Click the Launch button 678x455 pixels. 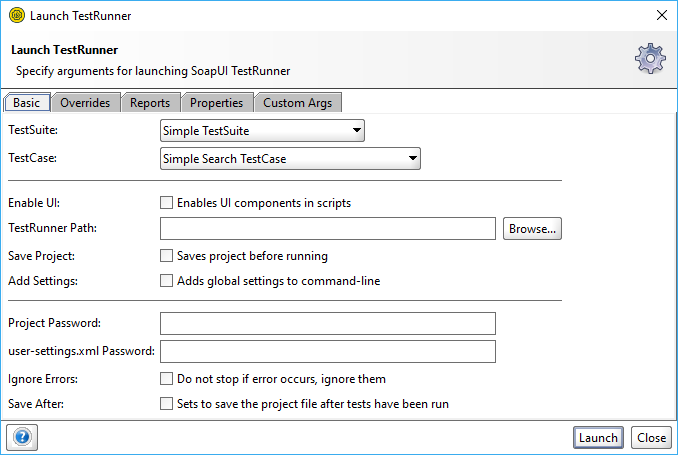(598, 438)
